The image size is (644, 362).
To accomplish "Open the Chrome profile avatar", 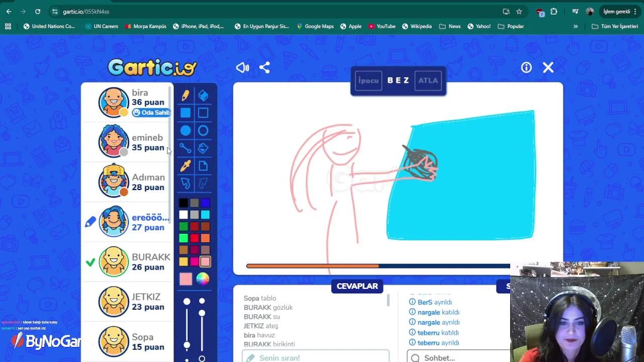I will (590, 12).
